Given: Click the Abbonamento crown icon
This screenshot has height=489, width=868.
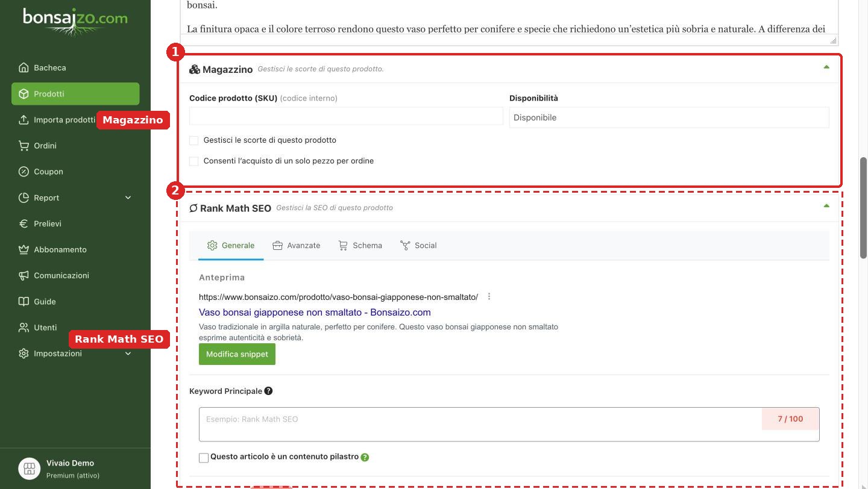Looking at the screenshot, I should click(x=24, y=249).
